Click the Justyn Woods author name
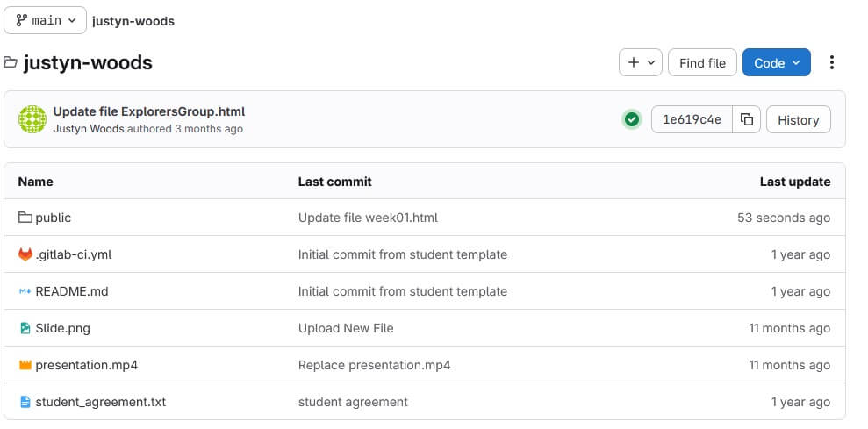Screen dimensions: 868x429 89,129
